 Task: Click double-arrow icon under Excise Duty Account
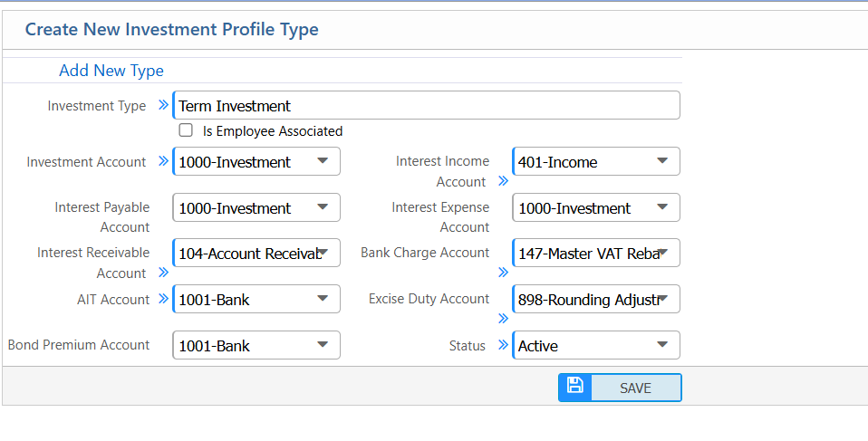[x=503, y=318]
